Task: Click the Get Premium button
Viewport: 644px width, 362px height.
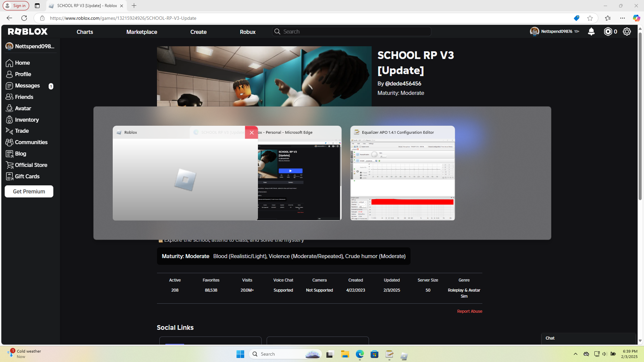Action: 29,191
